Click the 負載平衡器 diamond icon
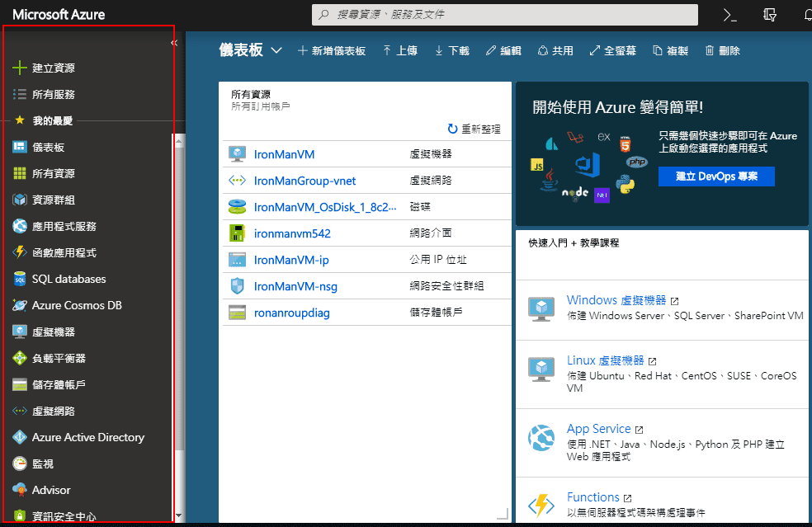Image resolution: width=812 pixels, height=527 pixels. click(20, 358)
